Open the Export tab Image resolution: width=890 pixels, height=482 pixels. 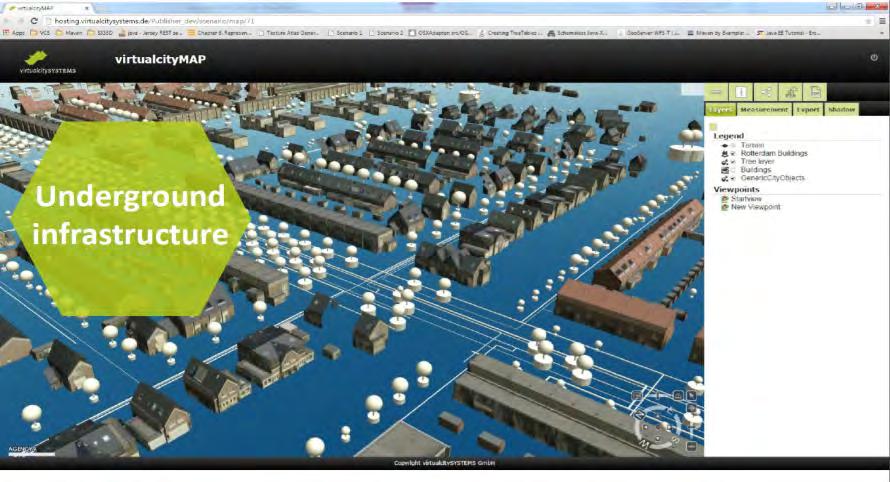808,110
